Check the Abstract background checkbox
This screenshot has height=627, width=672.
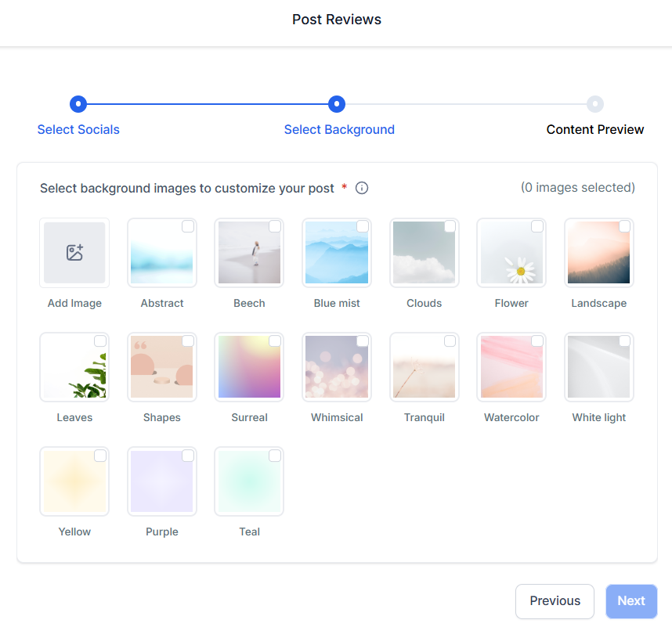pyautogui.click(x=188, y=227)
